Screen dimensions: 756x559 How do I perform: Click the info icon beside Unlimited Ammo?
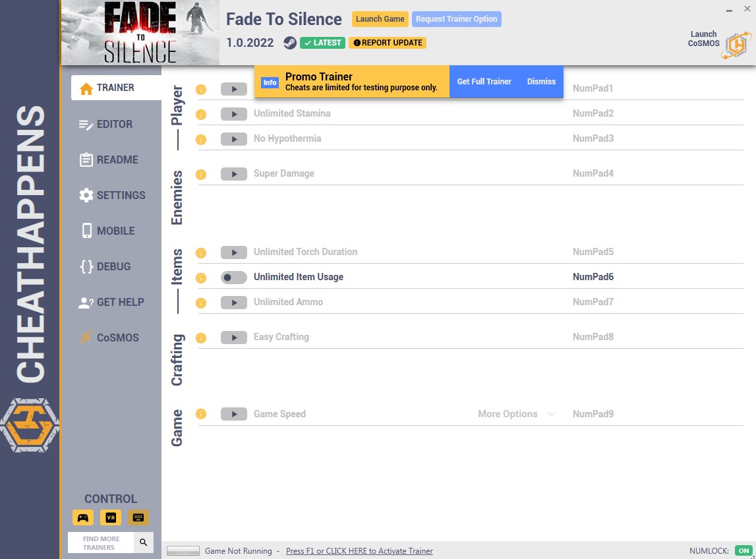click(x=201, y=303)
